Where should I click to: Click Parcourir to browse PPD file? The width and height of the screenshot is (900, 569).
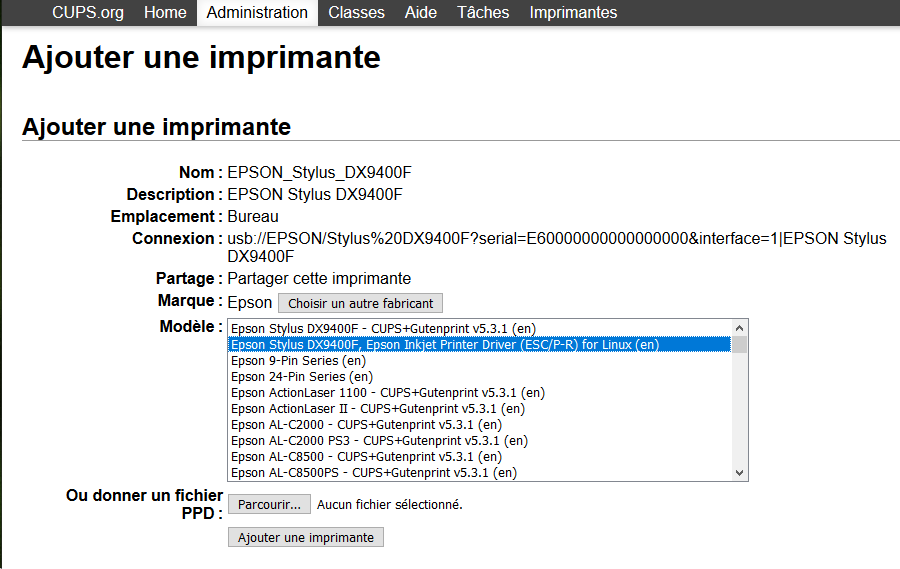tap(269, 504)
